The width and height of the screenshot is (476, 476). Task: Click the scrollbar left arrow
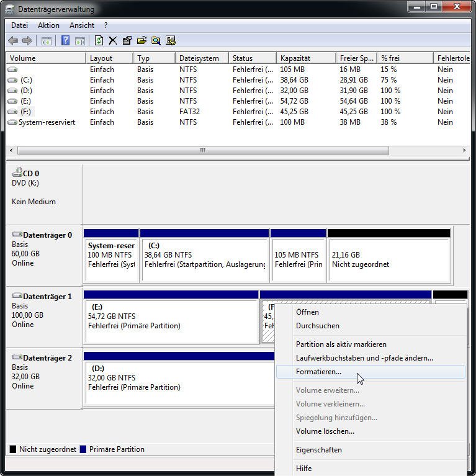(12, 150)
